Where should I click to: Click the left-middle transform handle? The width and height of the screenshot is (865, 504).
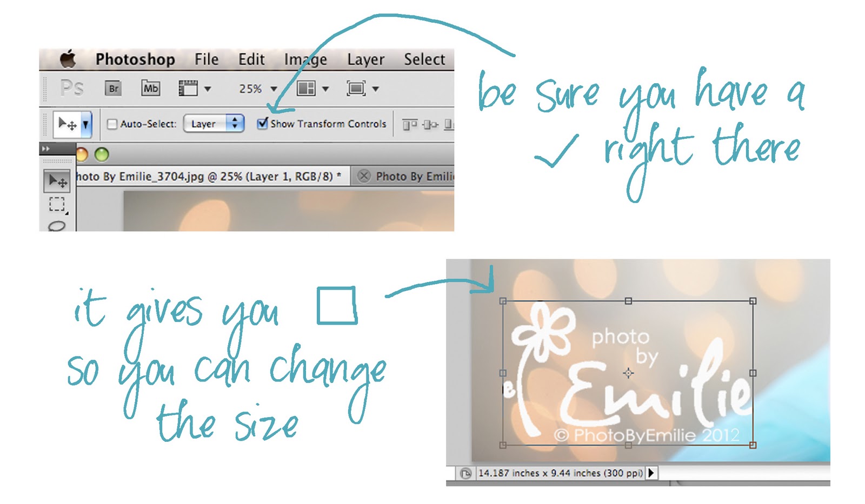[x=503, y=373]
